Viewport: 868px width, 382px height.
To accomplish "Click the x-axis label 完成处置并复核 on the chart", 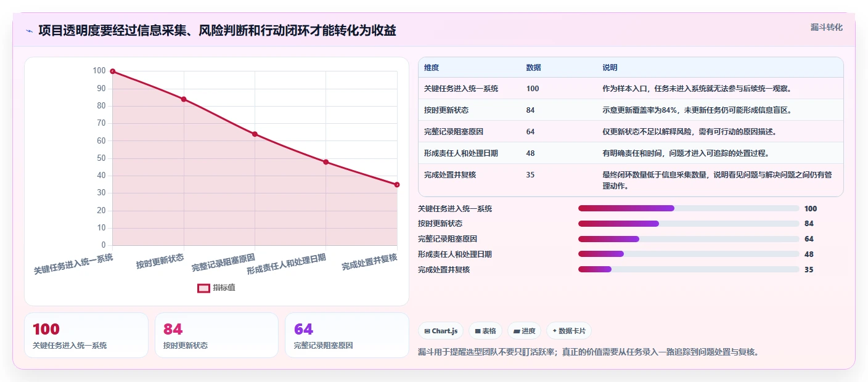I will 369,262.
